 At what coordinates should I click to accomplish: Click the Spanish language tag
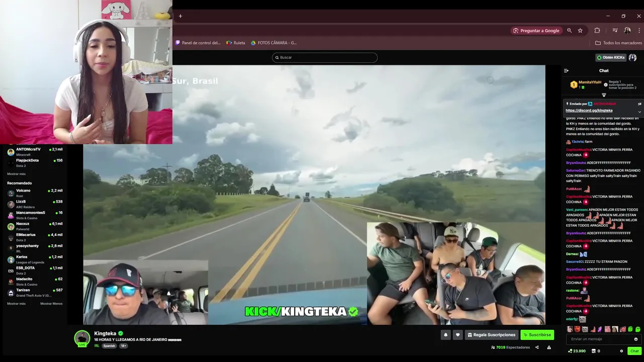click(109, 346)
